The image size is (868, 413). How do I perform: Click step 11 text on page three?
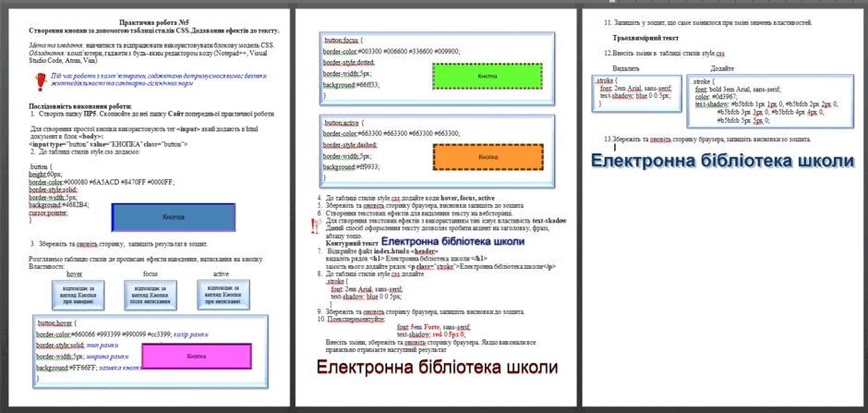pyautogui.click(x=707, y=23)
